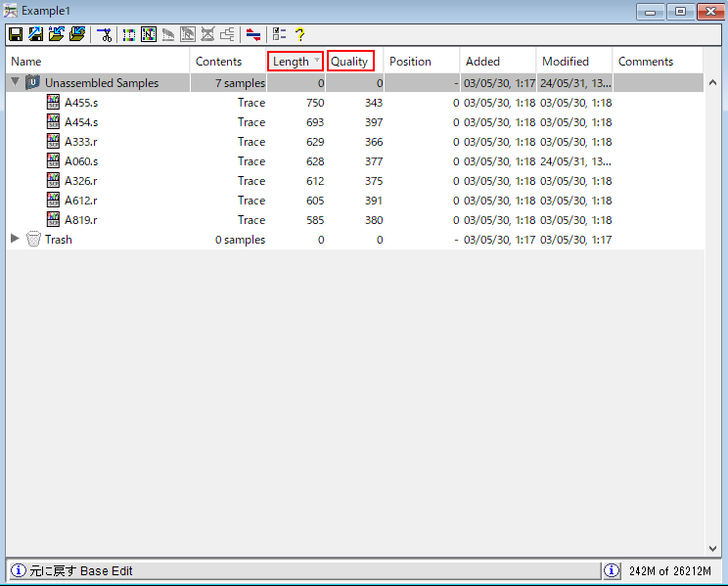The image size is (728, 586).
Task: Click the trace icon beside A060.s
Action: click(54, 160)
